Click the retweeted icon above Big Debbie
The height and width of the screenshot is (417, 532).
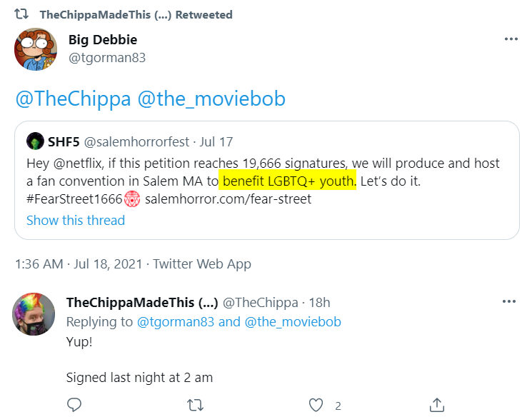click(21, 14)
